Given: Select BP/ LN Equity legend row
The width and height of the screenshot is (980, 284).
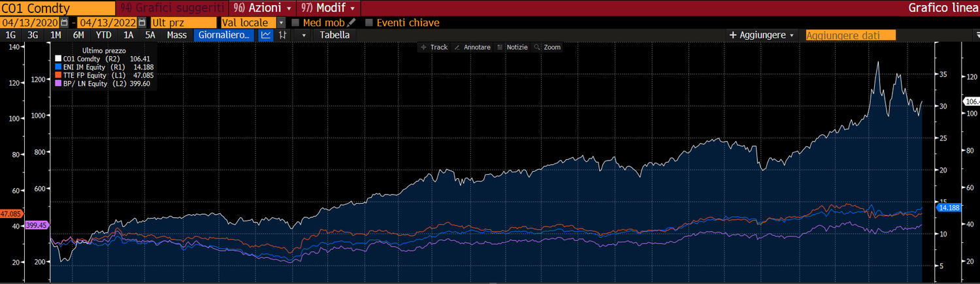Looking at the screenshot, I should [104, 83].
